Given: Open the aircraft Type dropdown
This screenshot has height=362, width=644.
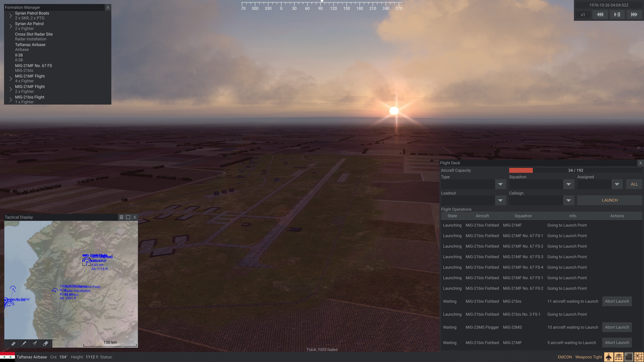Looking at the screenshot, I should click(500, 184).
